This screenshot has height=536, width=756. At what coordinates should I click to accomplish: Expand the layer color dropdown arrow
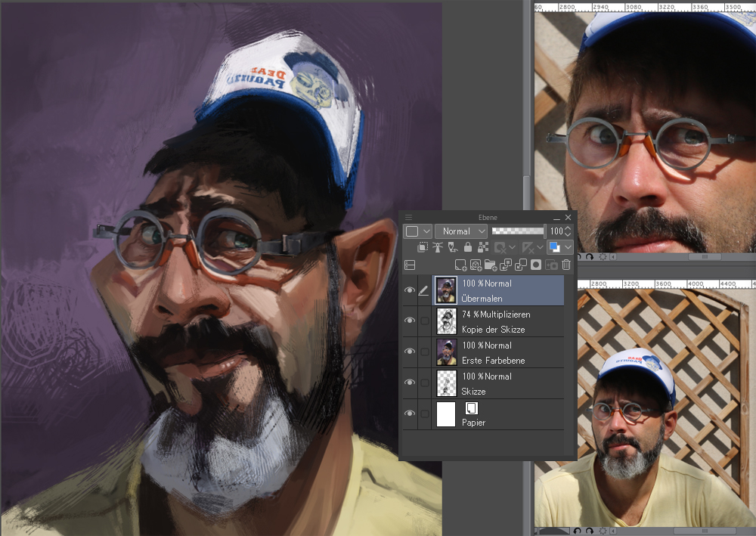click(x=568, y=247)
